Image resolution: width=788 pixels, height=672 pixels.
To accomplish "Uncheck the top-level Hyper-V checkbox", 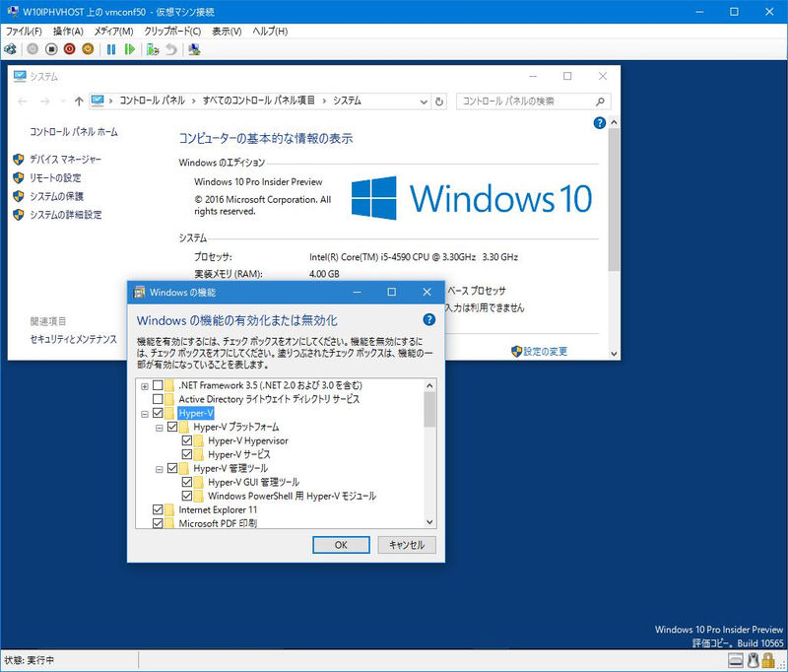I will tap(158, 413).
